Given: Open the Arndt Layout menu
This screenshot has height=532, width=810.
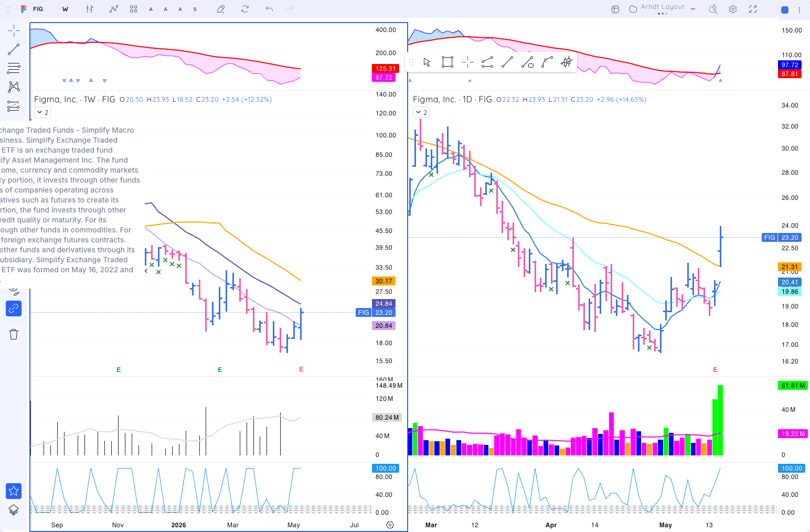Looking at the screenshot, I should coord(663,7).
